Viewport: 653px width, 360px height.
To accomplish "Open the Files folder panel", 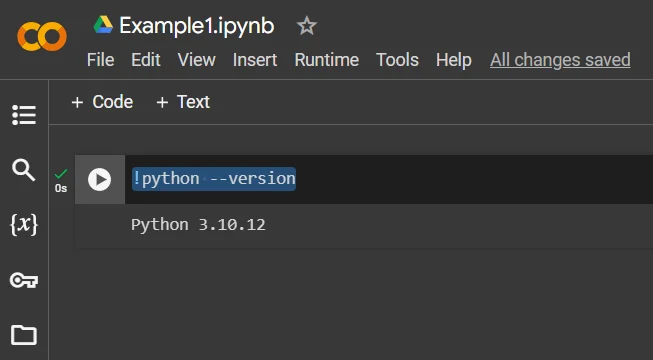I will [x=24, y=335].
